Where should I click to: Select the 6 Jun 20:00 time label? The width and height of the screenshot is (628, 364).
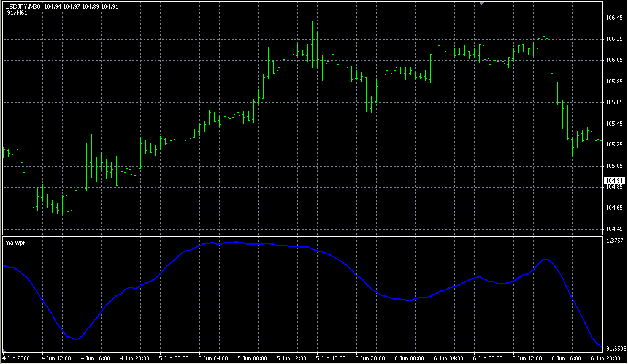coord(605,358)
